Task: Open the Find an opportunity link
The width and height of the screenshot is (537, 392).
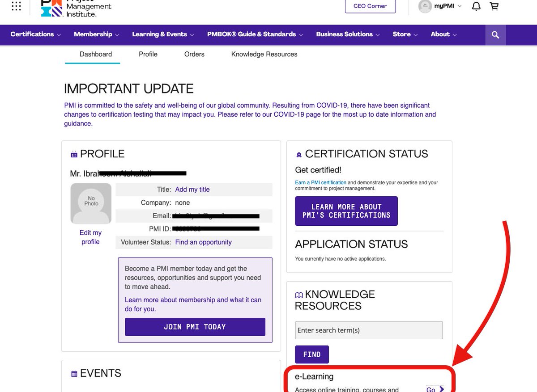Action: tap(204, 242)
